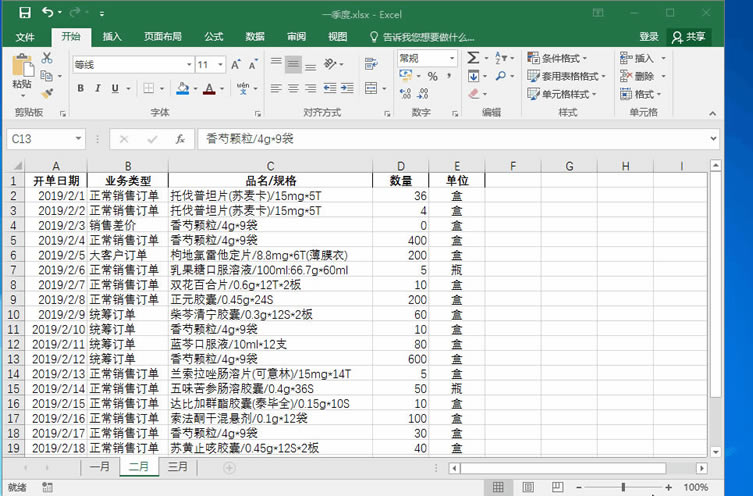753x496 pixels.
Task: Select column C header
Action: (270, 167)
